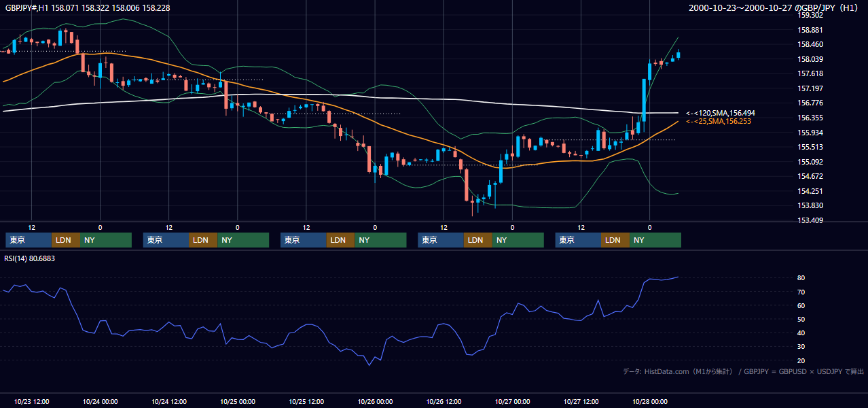
Task: Click the 10/25 12:00 date label
Action: [x=306, y=401]
